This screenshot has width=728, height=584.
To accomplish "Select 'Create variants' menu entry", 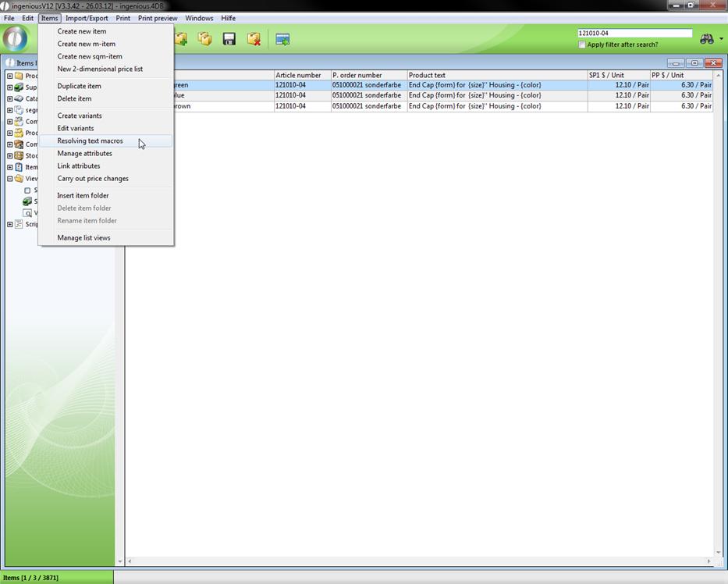I will click(80, 116).
